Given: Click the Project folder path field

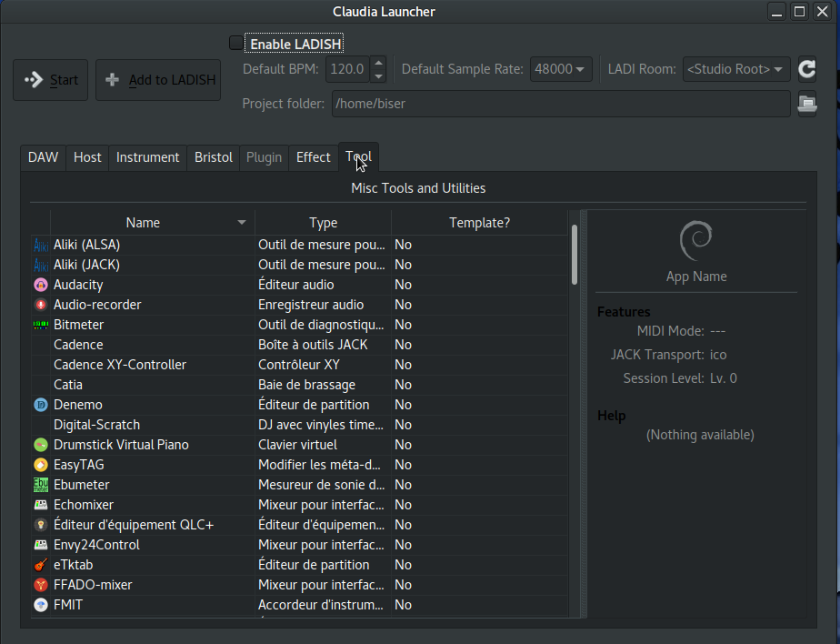Looking at the screenshot, I should [x=561, y=104].
